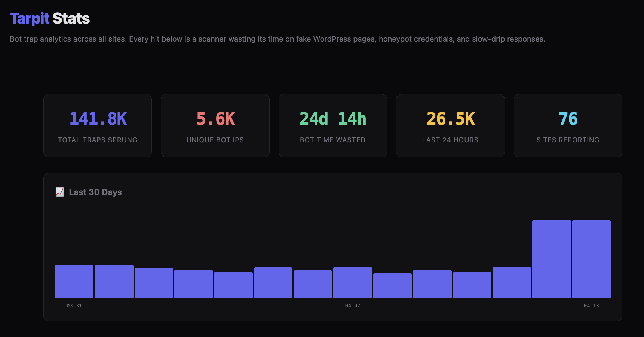Select the 24d 14h time value
The image size is (644, 337).
[x=333, y=119]
